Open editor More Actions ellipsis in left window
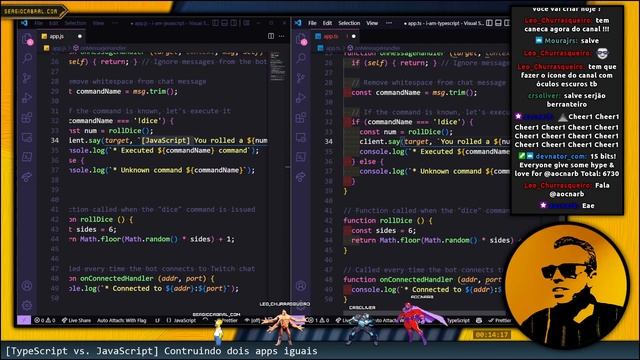The image size is (640, 360). click(282, 36)
